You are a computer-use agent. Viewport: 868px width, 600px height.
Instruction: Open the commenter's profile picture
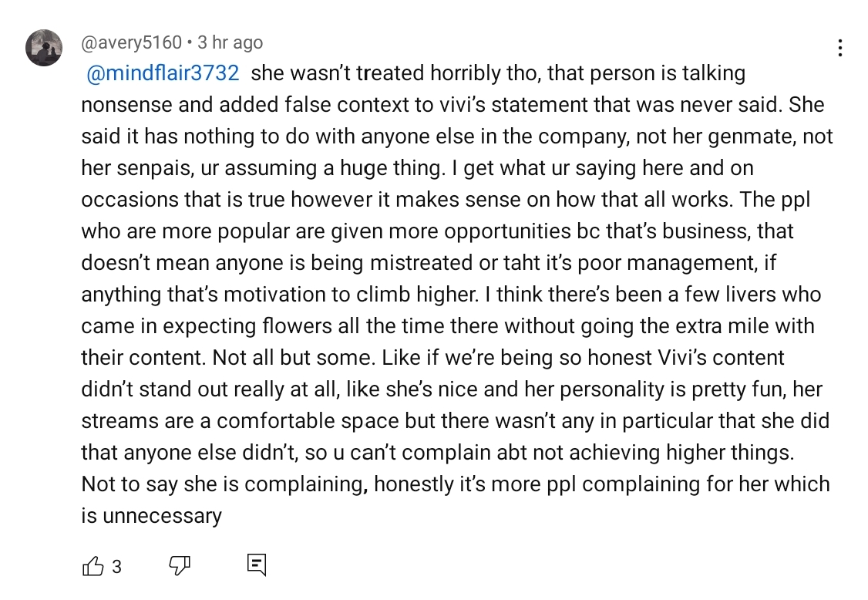click(44, 48)
